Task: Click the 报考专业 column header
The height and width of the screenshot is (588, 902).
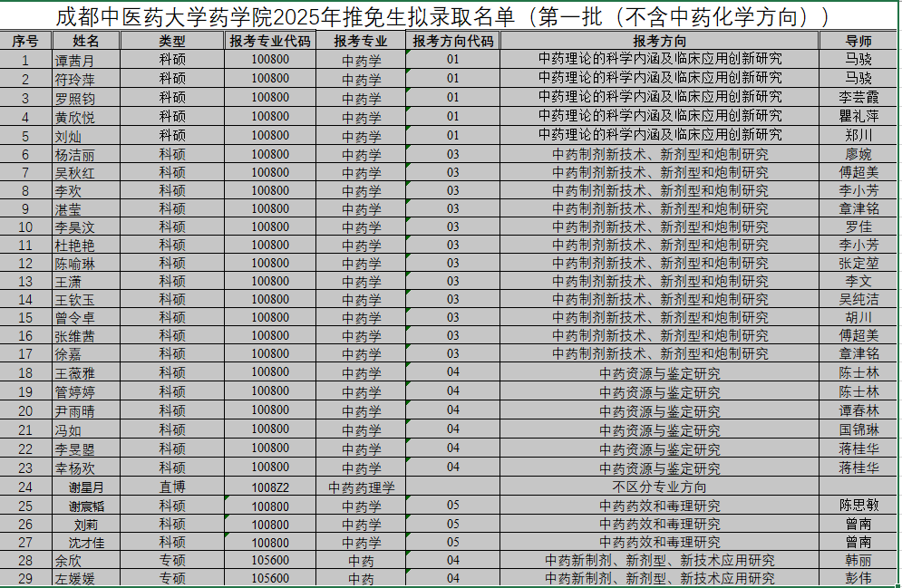Action: 361,42
